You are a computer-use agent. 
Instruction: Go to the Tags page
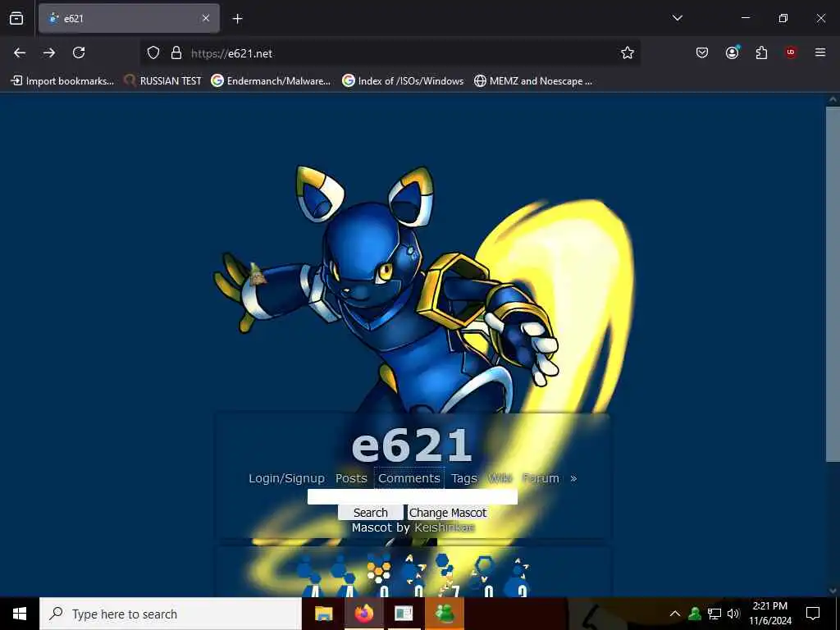tap(464, 478)
